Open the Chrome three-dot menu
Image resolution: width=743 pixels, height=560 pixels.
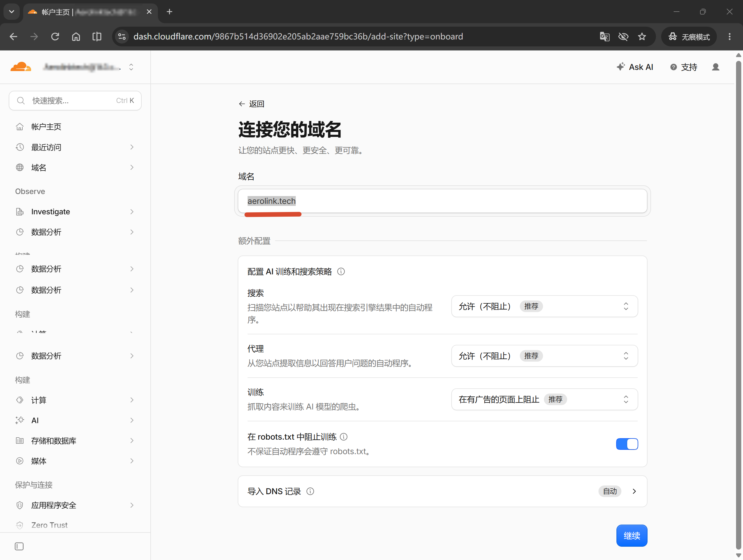pyautogui.click(x=729, y=37)
